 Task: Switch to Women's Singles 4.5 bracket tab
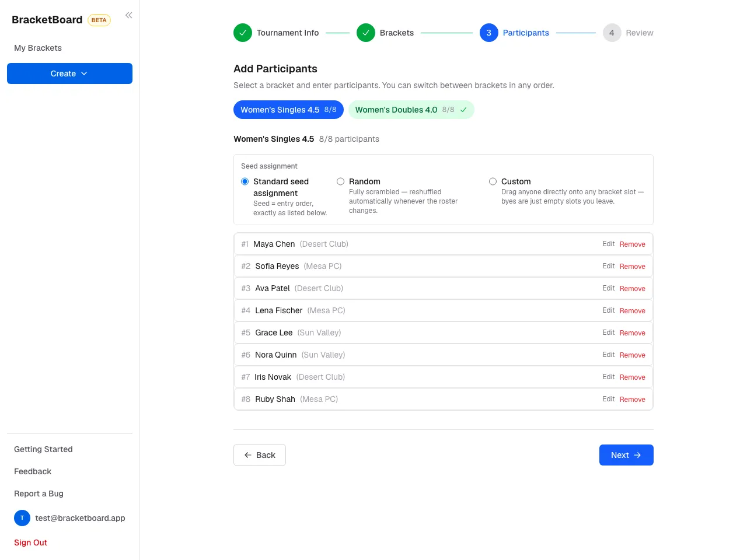click(x=288, y=110)
